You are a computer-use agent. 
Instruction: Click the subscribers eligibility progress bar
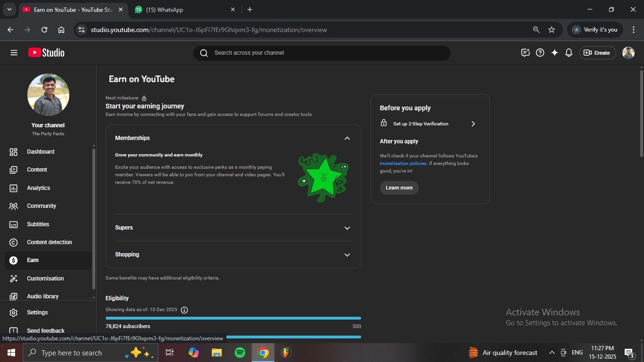(233, 319)
